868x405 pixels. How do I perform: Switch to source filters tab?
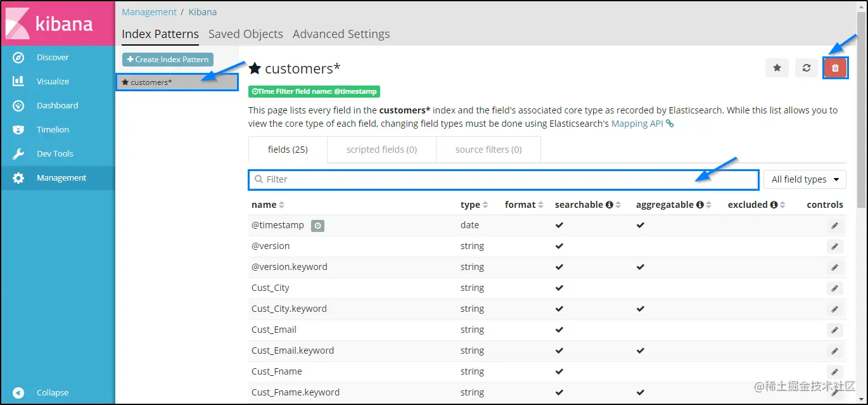(488, 150)
